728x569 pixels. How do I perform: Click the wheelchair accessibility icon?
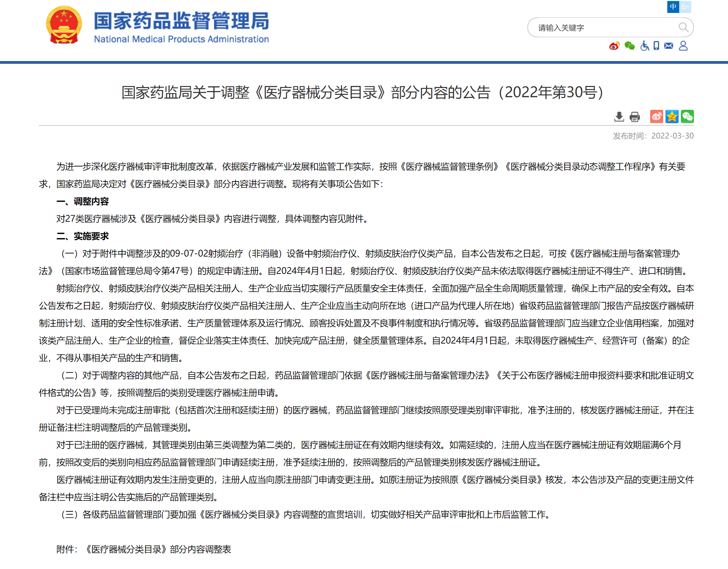click(644, 46)
